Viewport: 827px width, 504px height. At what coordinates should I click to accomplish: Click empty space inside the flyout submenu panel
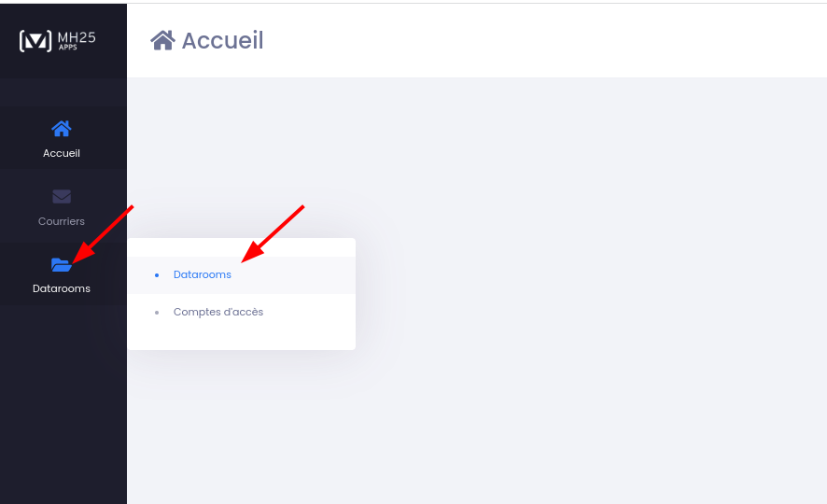pos(242,338)
